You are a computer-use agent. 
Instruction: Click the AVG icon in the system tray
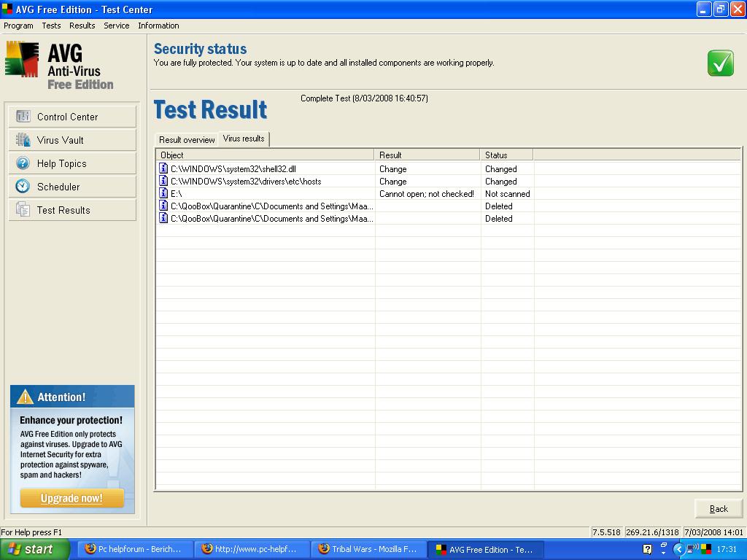[705, 549]
